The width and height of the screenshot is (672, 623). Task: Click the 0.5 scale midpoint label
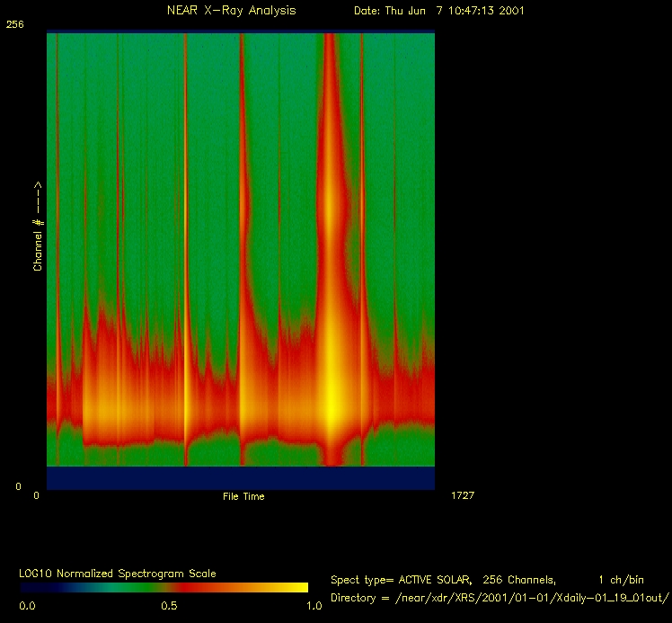[x=168, y=606]
